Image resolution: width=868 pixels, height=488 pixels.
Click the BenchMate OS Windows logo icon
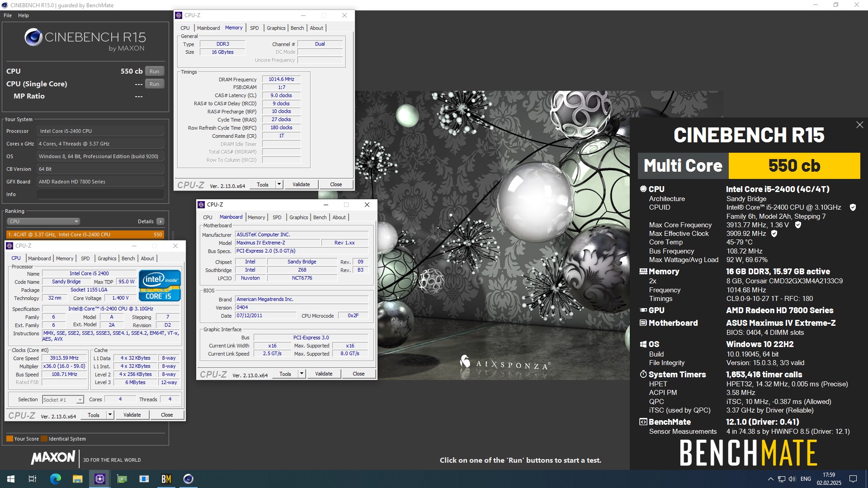click(x=643, y=344)
